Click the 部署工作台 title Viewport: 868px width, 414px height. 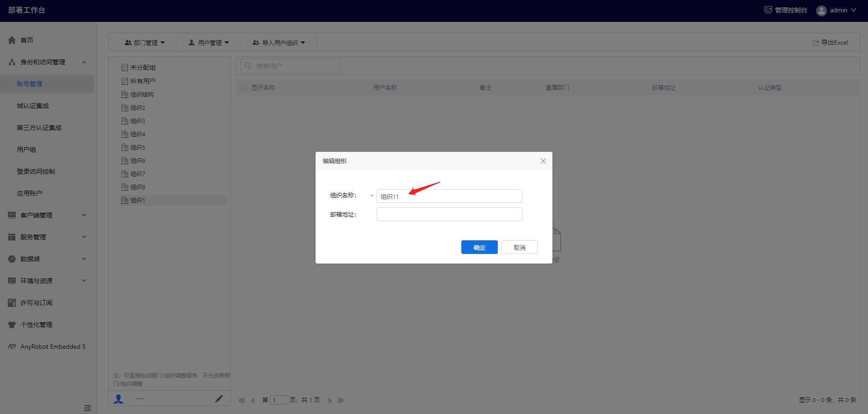click(27, 10)
